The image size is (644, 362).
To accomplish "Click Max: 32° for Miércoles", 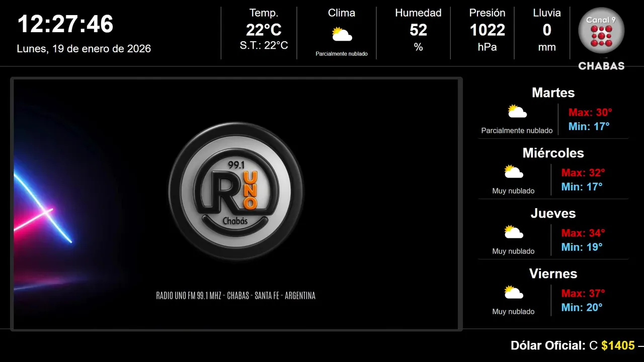I will (x=583, y=173).
